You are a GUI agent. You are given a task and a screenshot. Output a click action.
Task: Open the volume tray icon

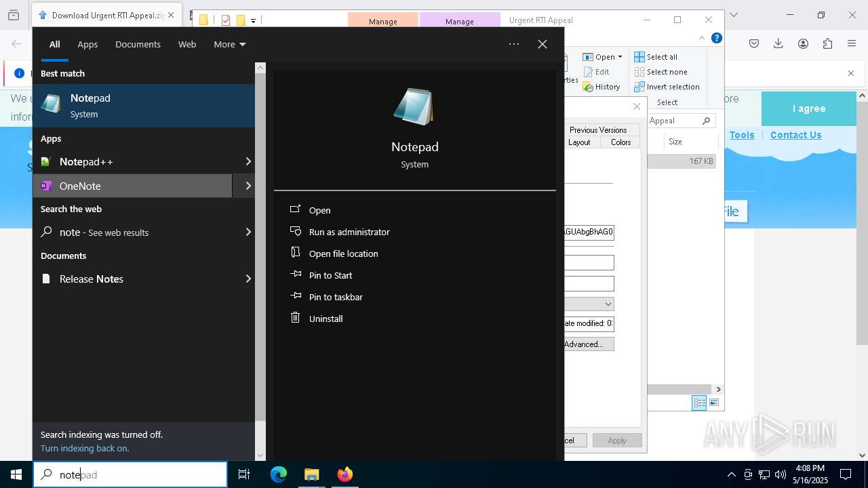coord(781,474)
